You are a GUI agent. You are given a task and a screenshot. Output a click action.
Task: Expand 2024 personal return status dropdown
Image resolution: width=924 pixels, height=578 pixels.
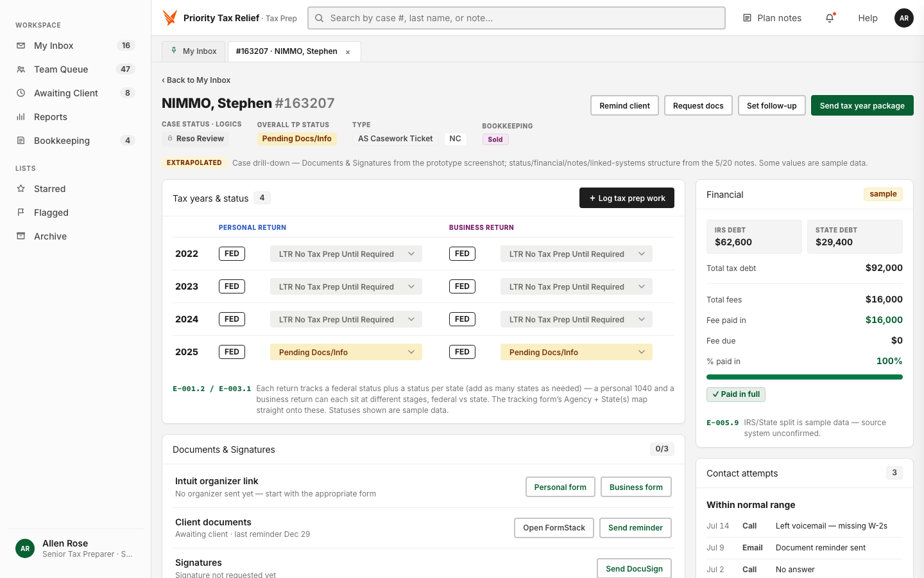tap(346, 319)
